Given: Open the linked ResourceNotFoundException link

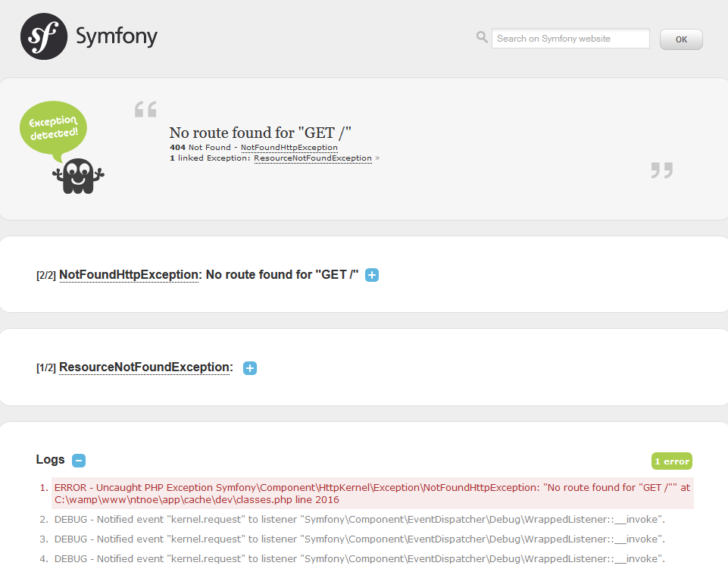Looking at the screenshot, I should 312,158.
